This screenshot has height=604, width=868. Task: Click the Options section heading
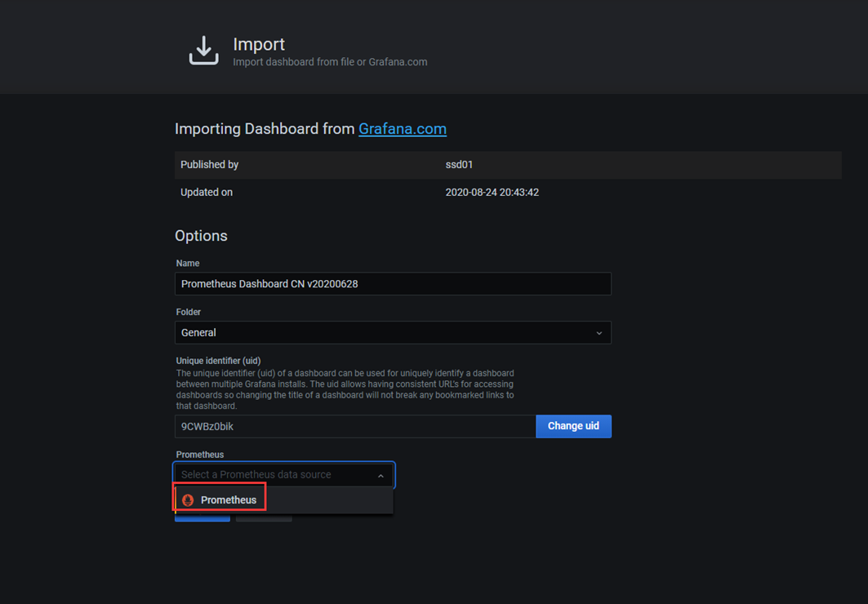201,236
